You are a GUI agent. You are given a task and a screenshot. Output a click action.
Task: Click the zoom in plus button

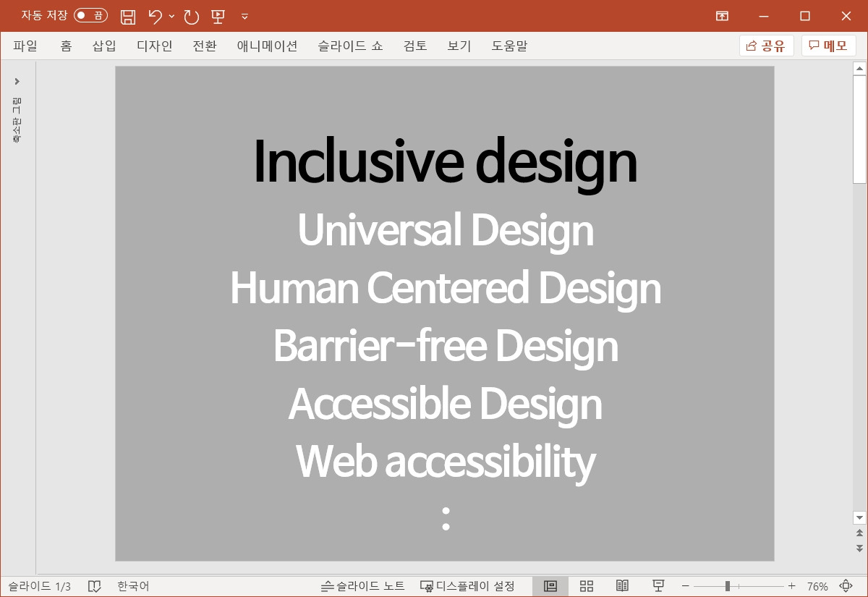tap(791, 586)
